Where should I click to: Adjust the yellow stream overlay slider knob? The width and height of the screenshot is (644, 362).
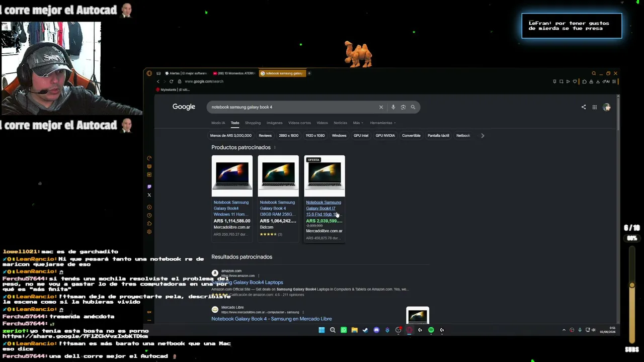pos(632,285)
